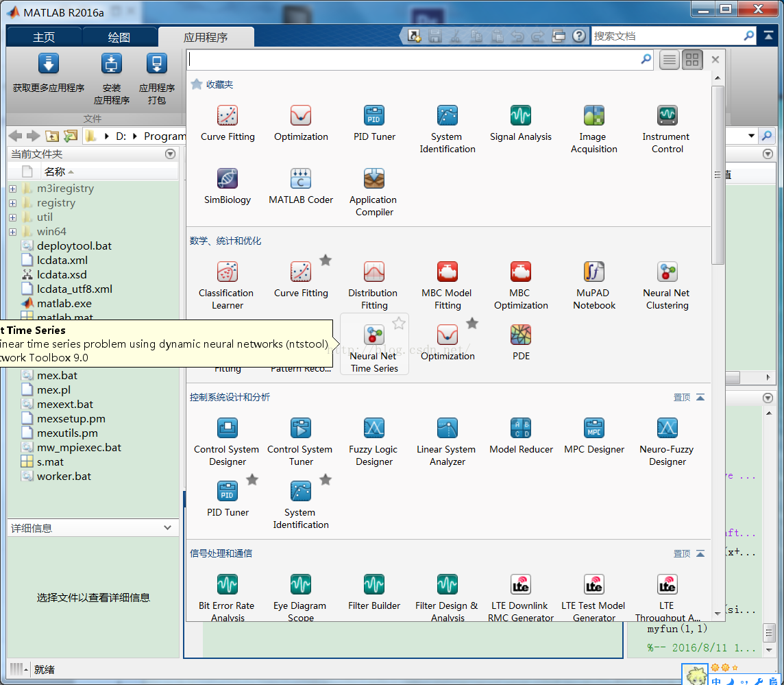This screenshot has height=685, width=784.
Task: Switch to the 主页 tab
Action: (x=44, y=37)
